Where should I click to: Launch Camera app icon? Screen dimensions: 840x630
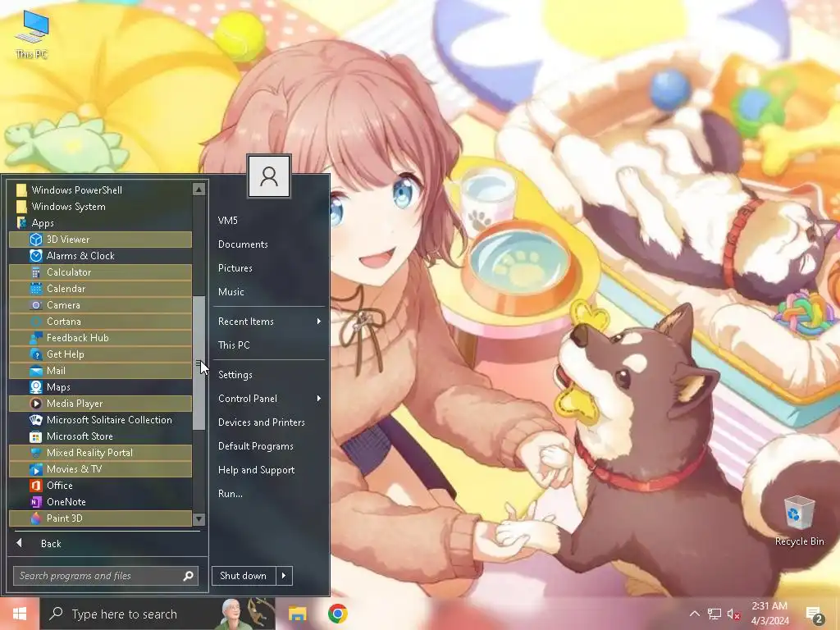[36, 305]
